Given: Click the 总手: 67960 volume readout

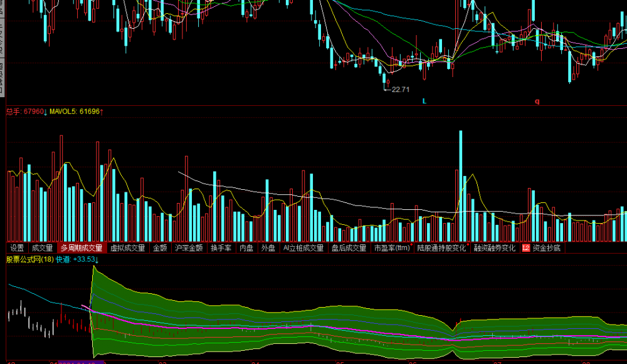Looking at the screenshot, I should [x=27, y=112].
